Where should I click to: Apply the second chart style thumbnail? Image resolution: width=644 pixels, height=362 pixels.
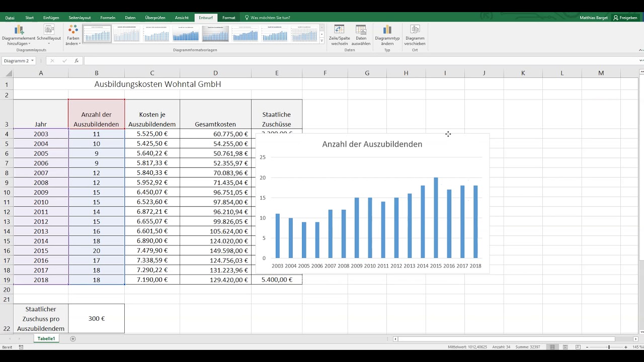[126, 34]
